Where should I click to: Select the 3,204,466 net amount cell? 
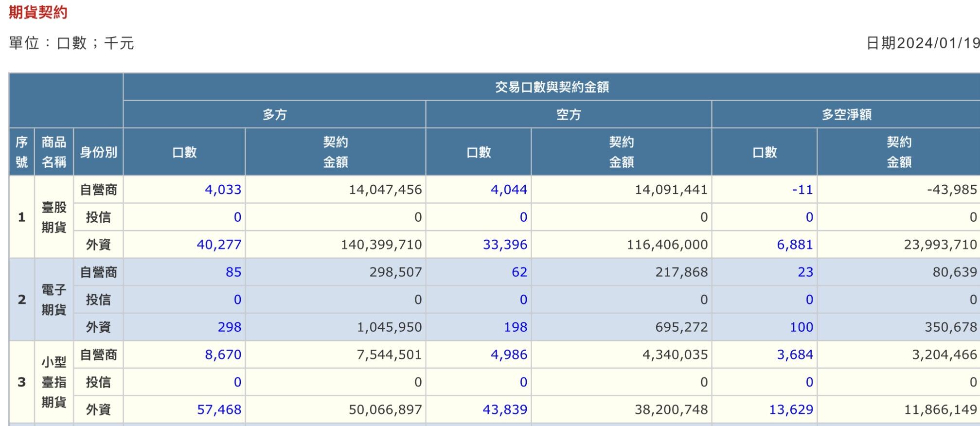coord(899,355)
